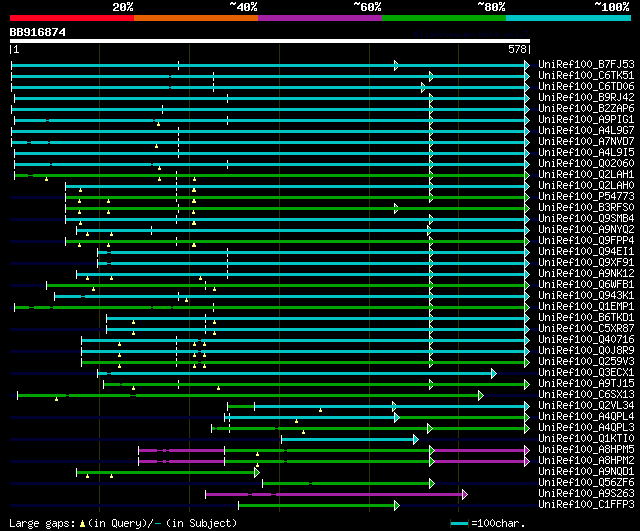Select the UniRef100_Q1EMP1 entry
This screenshot has width=640, height=531.
pos(586,307)
